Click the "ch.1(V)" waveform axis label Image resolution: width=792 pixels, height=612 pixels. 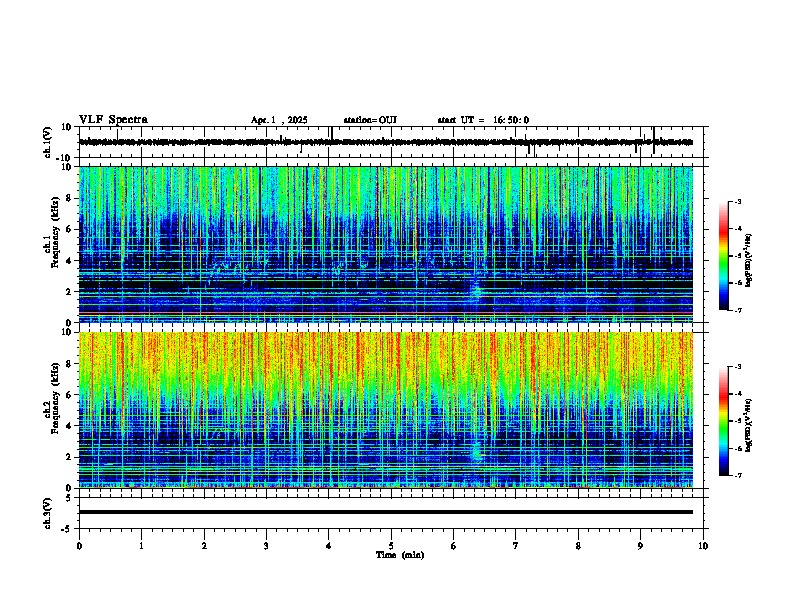tap(48, 142)
